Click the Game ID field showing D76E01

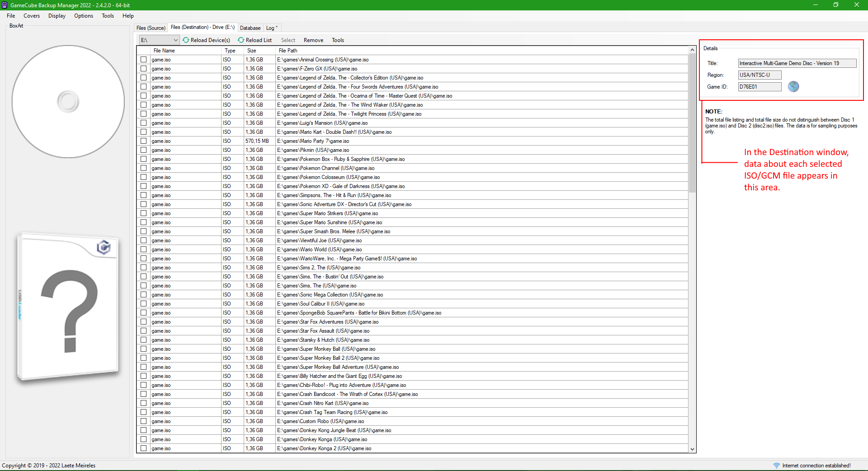(x=759, y=87)
